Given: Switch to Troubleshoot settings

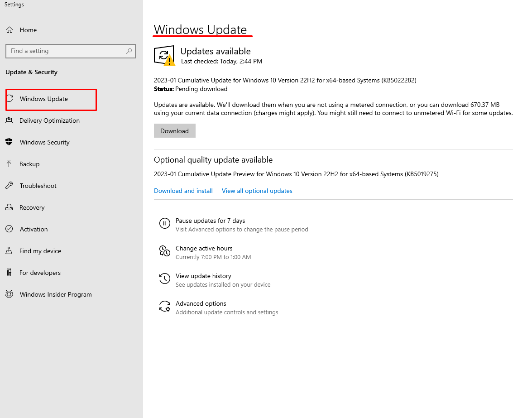Looking at the screenshot, I should (38, 186).
